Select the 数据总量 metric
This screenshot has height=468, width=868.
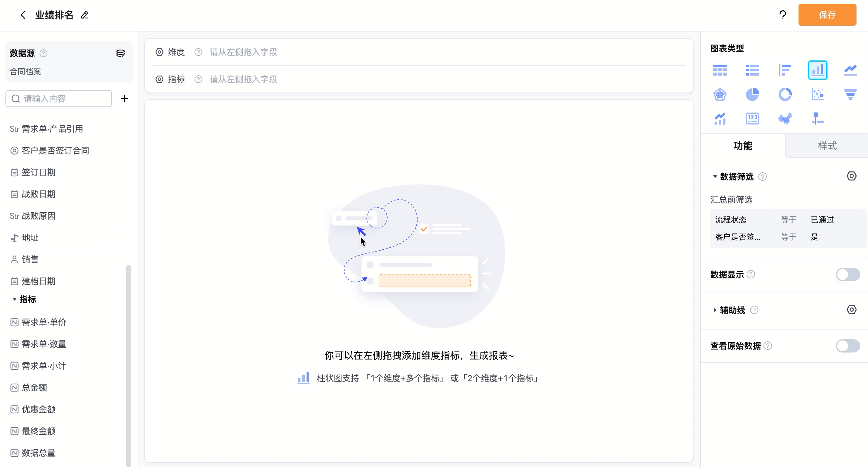(x=33, y=453)
